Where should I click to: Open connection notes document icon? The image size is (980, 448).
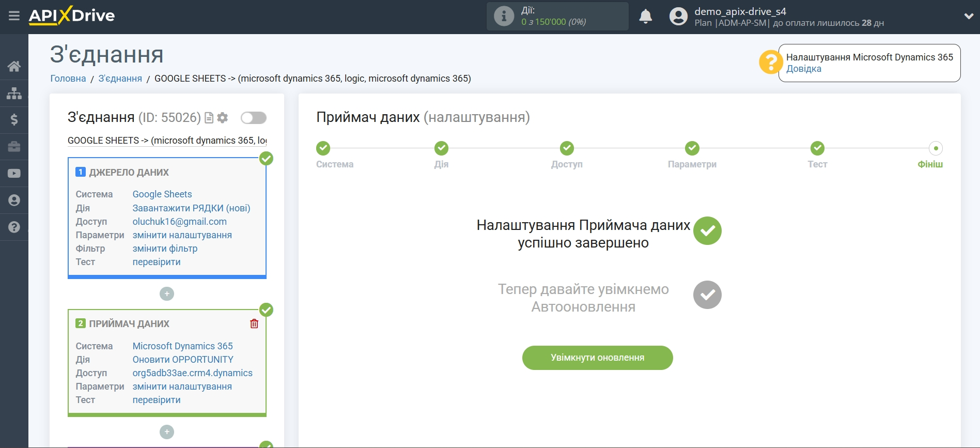coord(209,118)
